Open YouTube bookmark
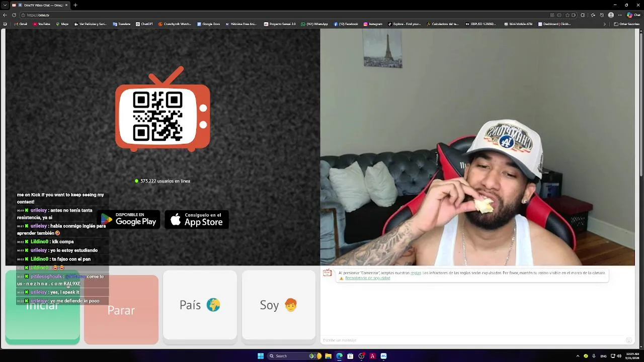The image size is (644, 362). pyautogui.click(x=42, y=24)
